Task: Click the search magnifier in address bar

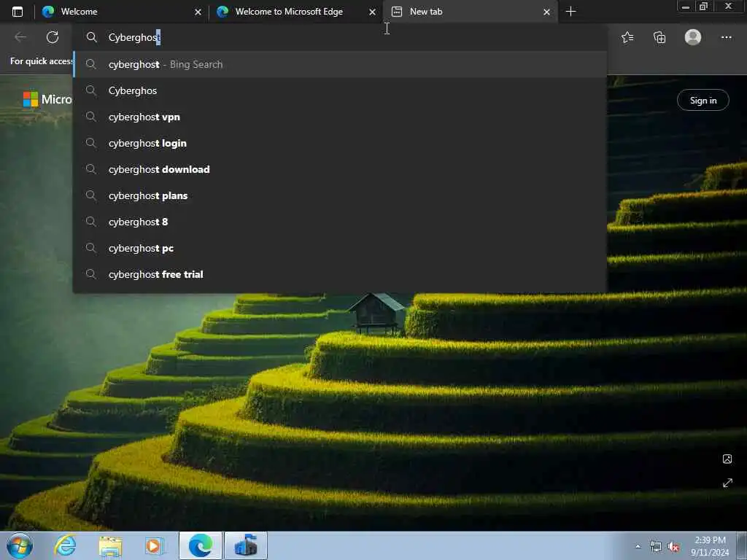Action: pyautogui.click(x=91, y=37)
